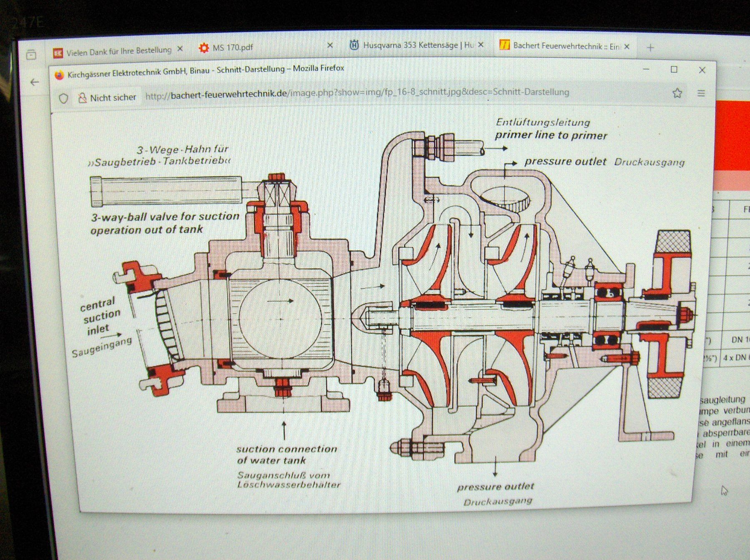This screenshot has width=750, height=560.
Task: Close the Husqvarna 353 Kettensäge tab
Action: point(481,45)
